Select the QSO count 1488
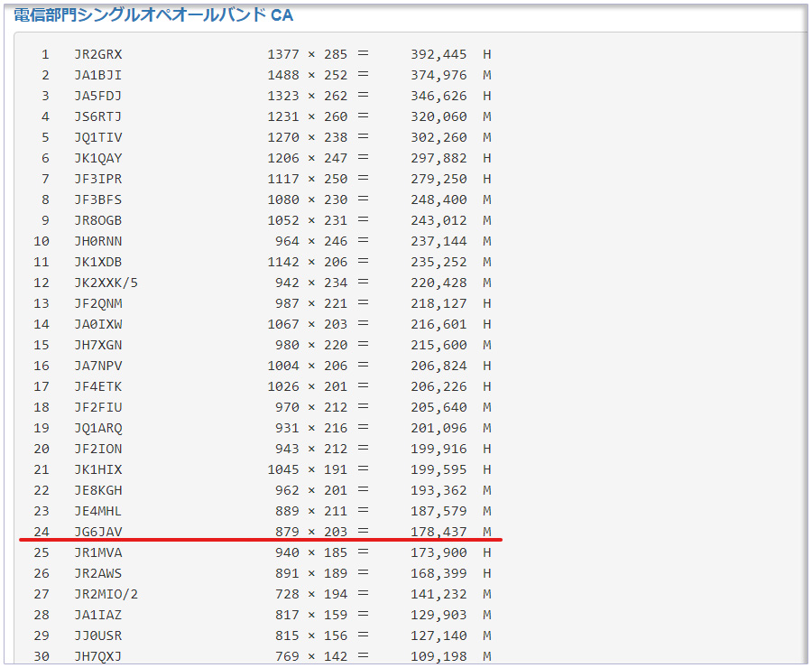 tap(283, 75)
